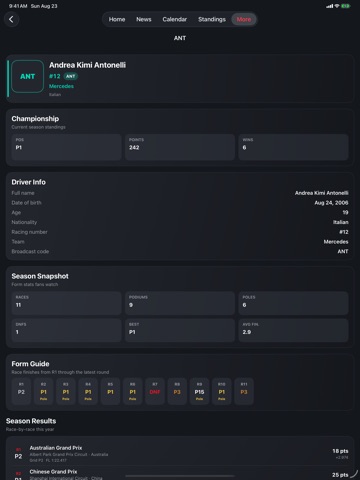Image resolution: width=360 pixels, height=480 pixels.
Task: Tap the Championship section heading
Action: click(35, 119)
